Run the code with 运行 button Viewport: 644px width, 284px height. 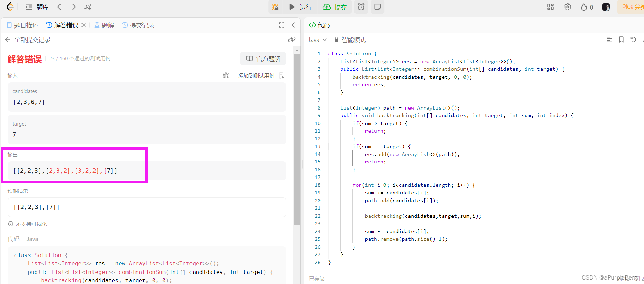click(300, 7)
